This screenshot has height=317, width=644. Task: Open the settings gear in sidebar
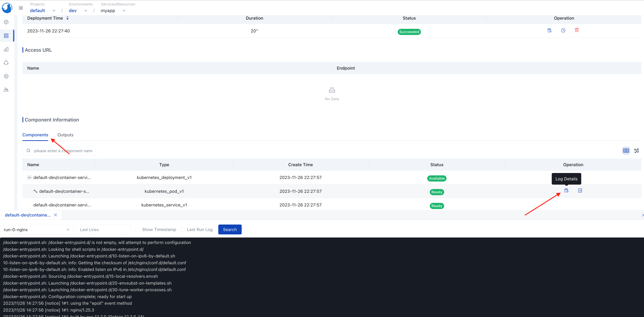[6, 76]
